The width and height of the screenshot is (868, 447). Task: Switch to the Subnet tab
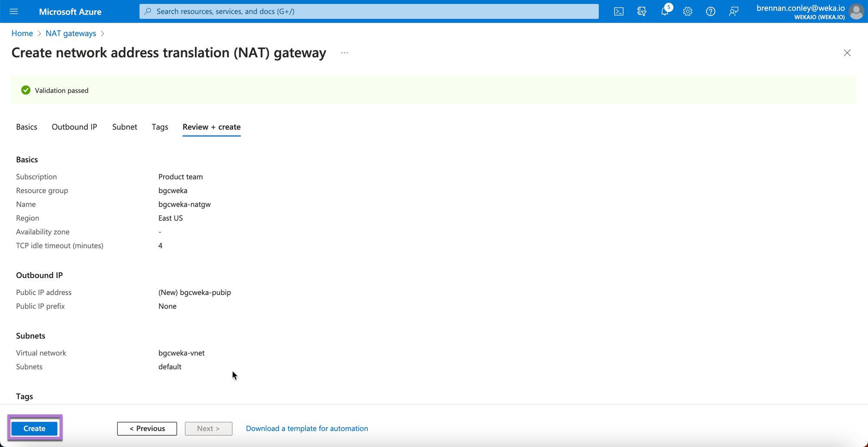[125, 127]
